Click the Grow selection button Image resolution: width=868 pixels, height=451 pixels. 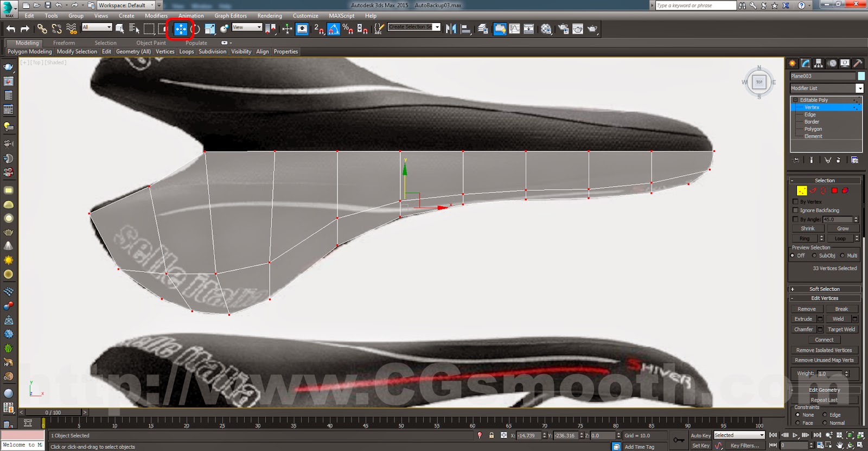click(843, 228)
